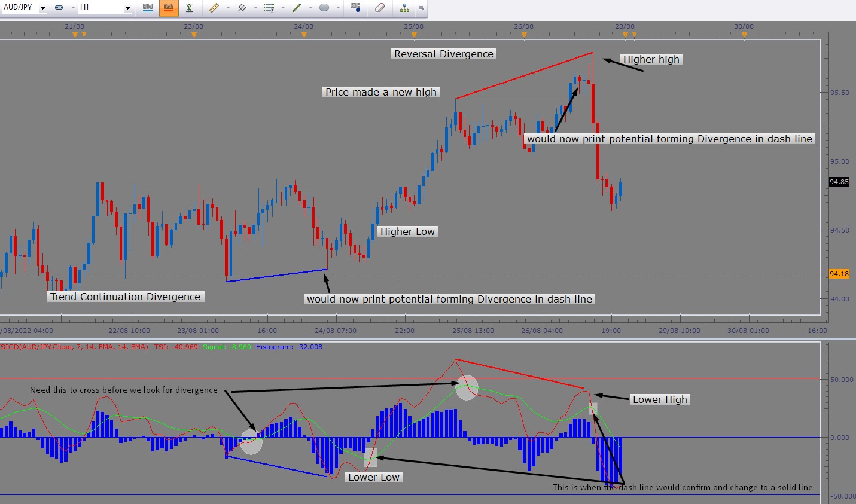Viewport: 856px width, 504px height.
Task: Click the 'Need this to cross' annotation text
Action: click(x=124, y=390)
